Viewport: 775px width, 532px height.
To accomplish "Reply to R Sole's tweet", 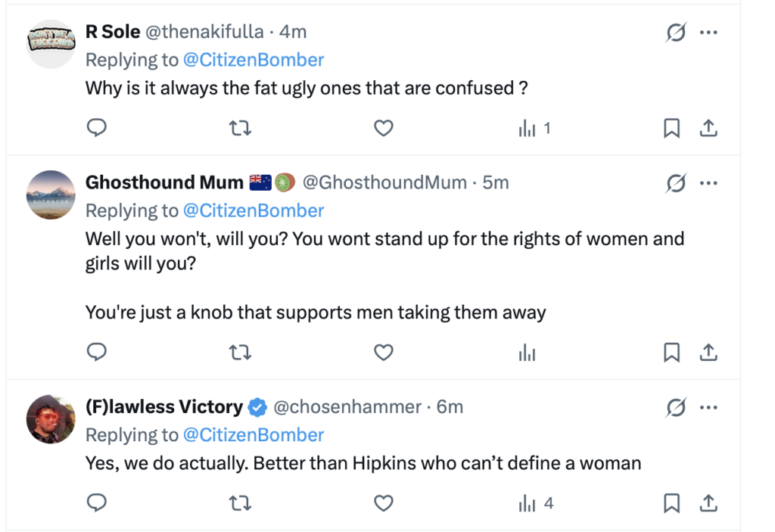I will 96,129.
